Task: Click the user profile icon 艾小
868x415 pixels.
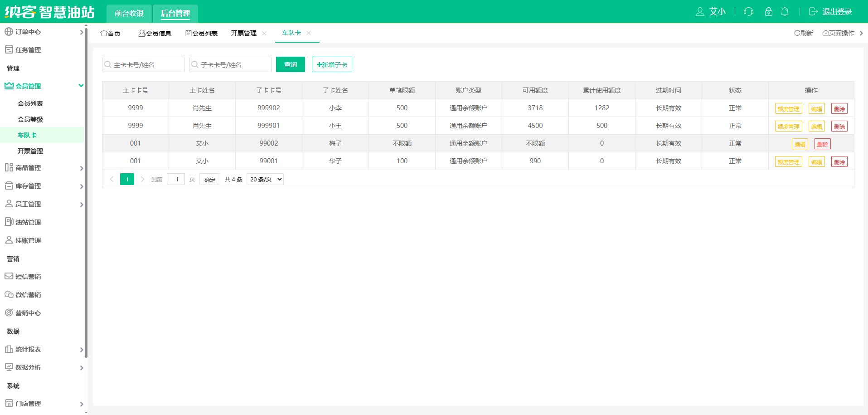Action: pos(700,12)
